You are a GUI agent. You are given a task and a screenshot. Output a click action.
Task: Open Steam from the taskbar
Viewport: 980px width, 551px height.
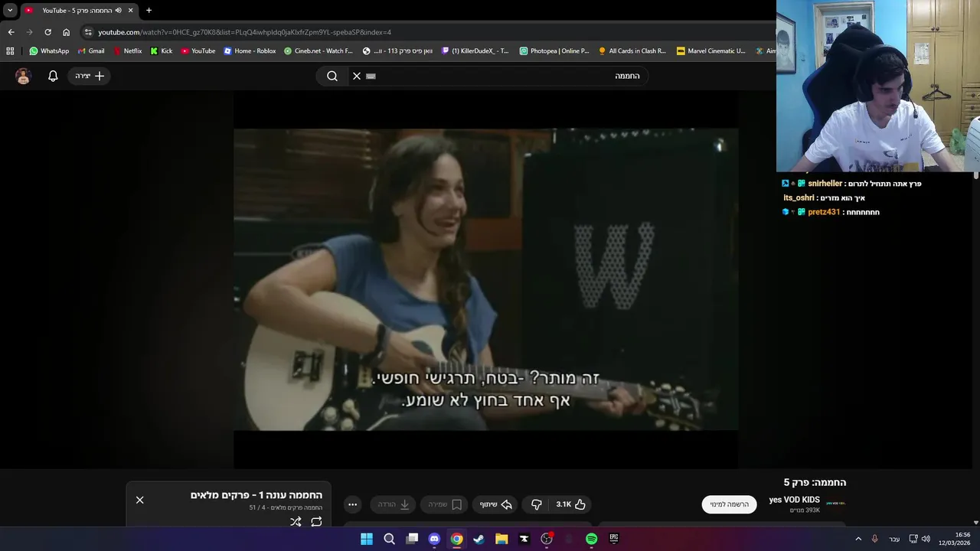[x=479, y=539]
